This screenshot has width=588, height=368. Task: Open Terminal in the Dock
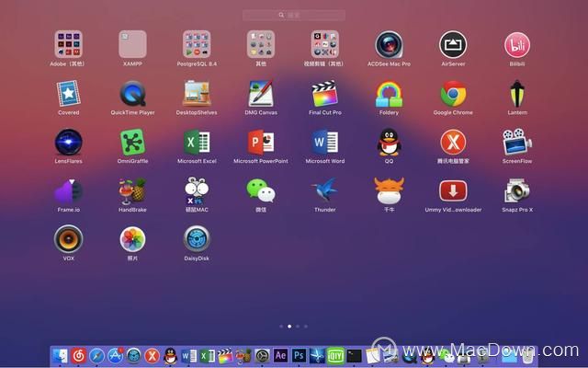click(354, 355)
